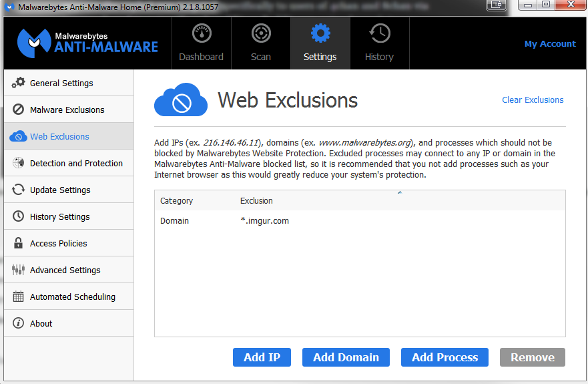Open Automated Scheduling section
The width and height of the screenshot is (588, 384).
(69, 297)
